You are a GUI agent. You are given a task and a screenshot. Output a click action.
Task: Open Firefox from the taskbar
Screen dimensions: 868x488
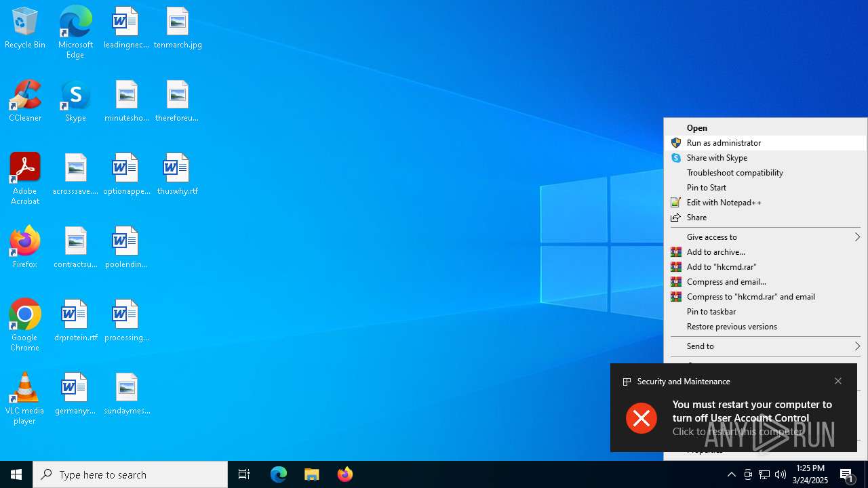point(345,474)
